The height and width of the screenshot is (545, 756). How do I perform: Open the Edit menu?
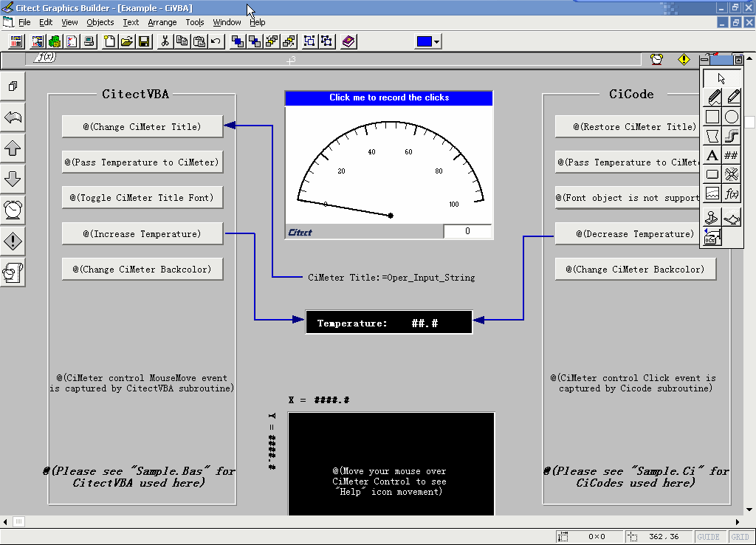46,22
